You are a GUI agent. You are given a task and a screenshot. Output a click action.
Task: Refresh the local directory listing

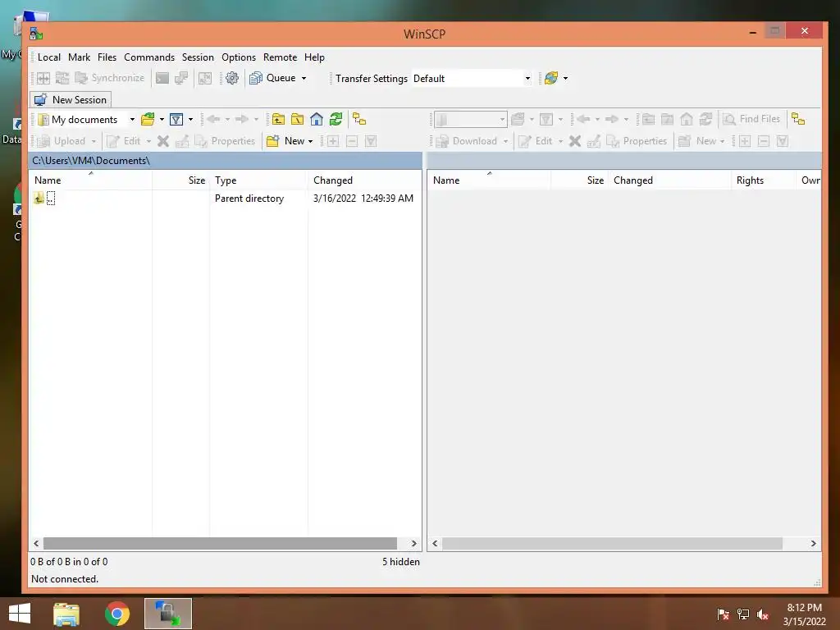pos(336,120)
